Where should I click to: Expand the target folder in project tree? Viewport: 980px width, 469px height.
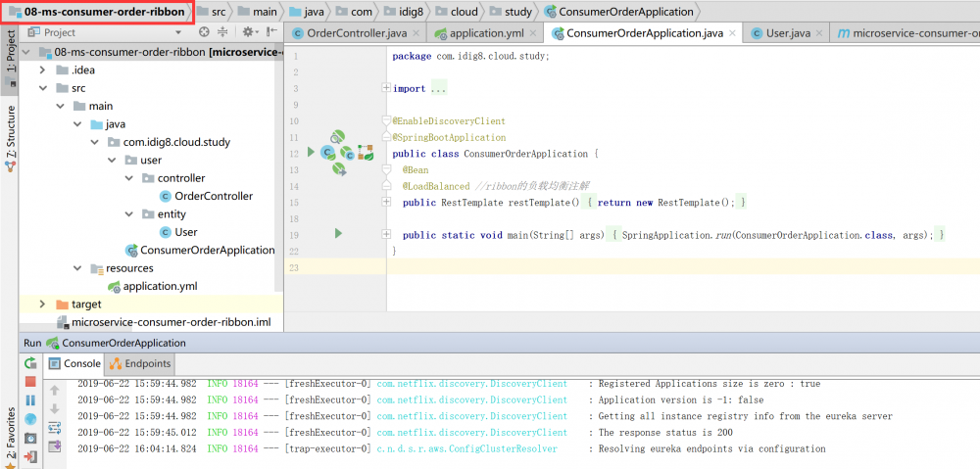click(42, 305)
